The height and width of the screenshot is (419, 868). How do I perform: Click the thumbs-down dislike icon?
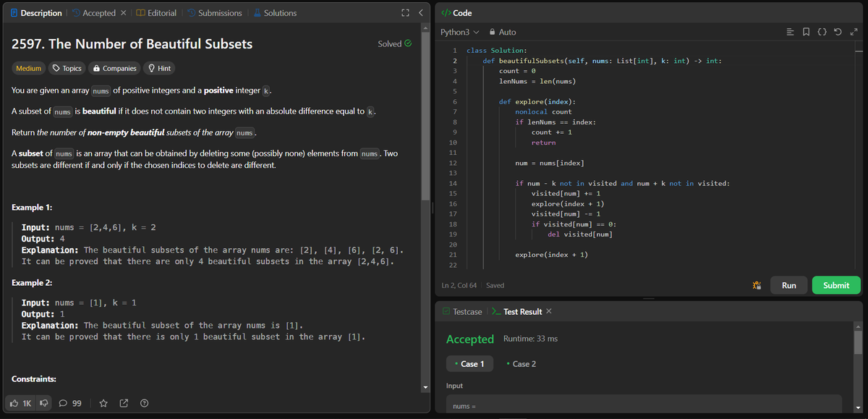click(43, 403)
